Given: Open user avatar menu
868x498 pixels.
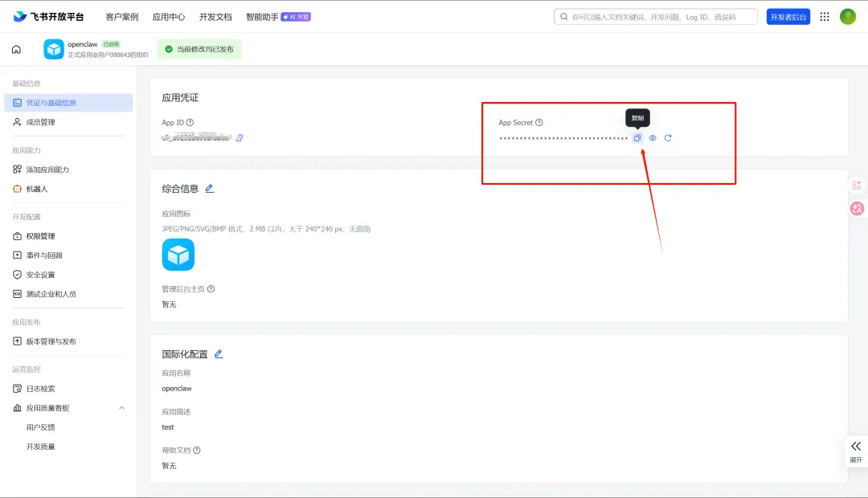Looking at the screenshot, I should (x=848, y=17).
